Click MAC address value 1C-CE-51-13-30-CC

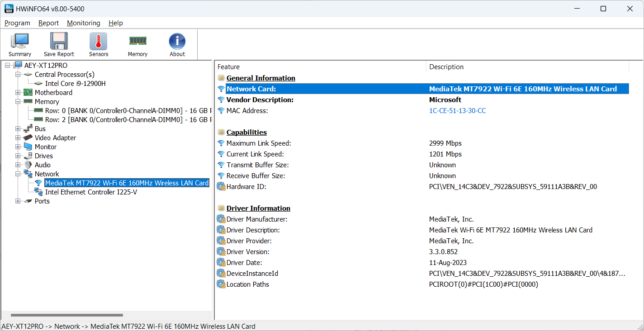457,111
